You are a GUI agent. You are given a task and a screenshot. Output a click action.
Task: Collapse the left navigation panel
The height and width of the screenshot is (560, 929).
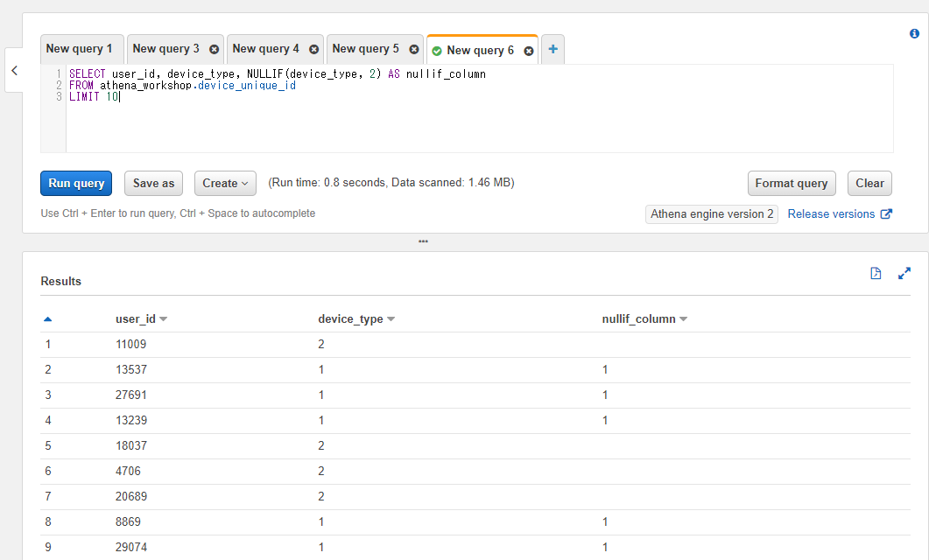(x=13, y=69)
